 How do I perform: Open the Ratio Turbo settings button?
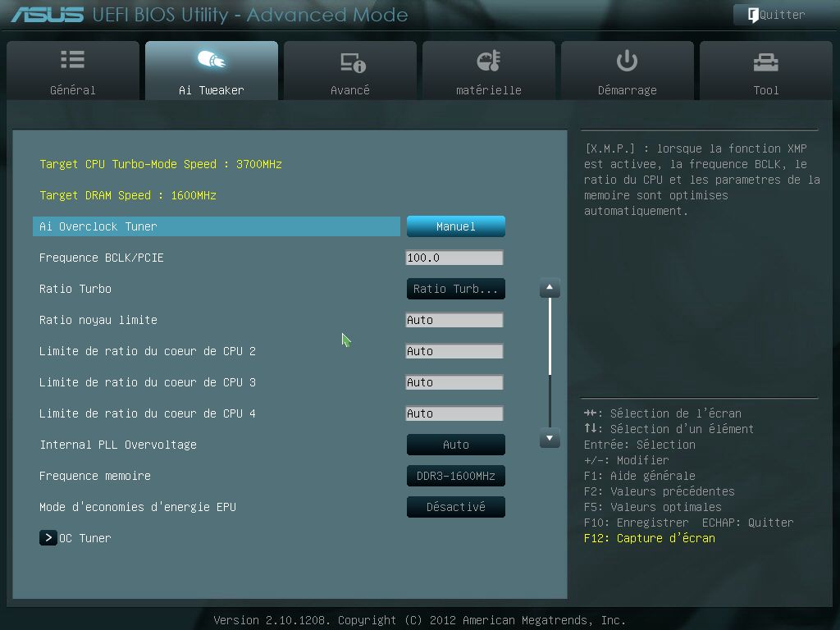(455, 289)
